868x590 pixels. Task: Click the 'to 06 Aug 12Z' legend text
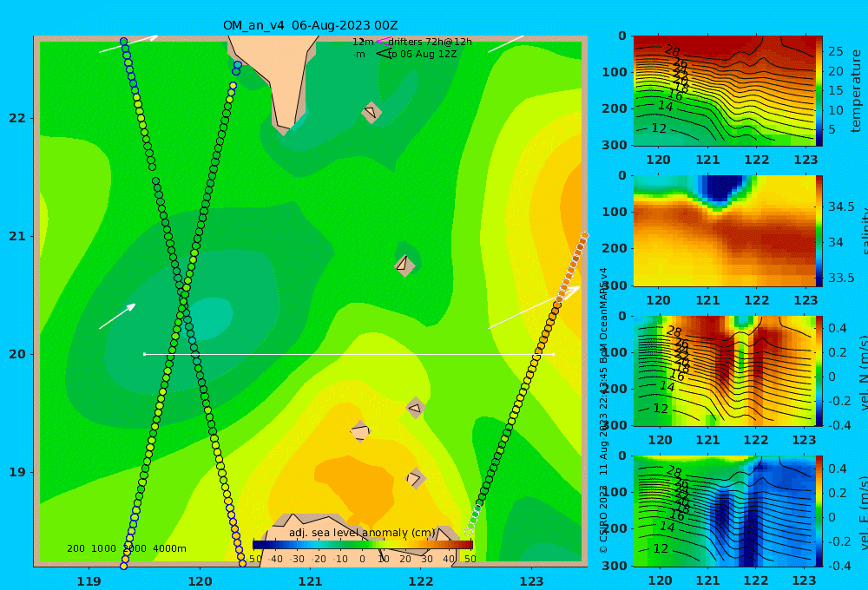click(x=423, y=54)
